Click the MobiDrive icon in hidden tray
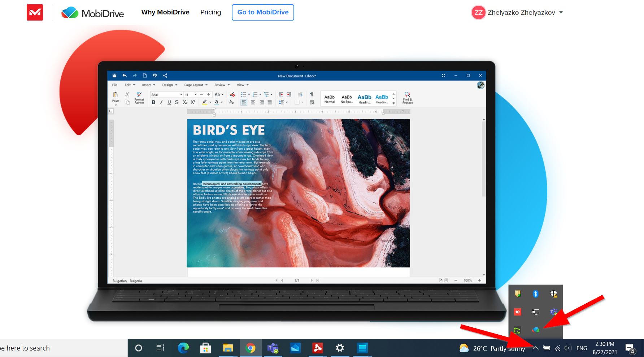 536,330
